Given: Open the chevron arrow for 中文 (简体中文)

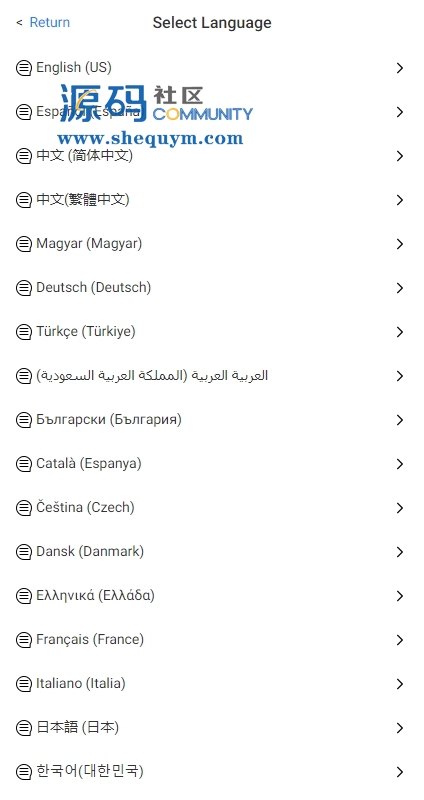Looking at the screenshot, I should 400,156.
